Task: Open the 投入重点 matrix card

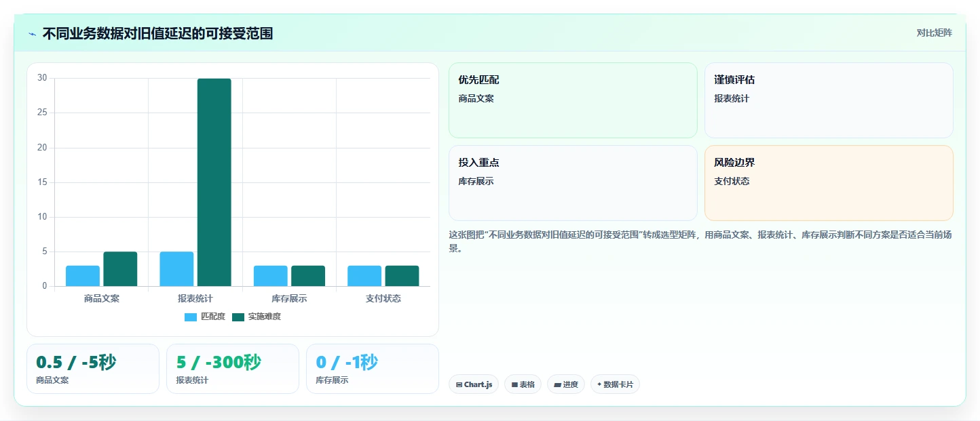Action: 573,183
